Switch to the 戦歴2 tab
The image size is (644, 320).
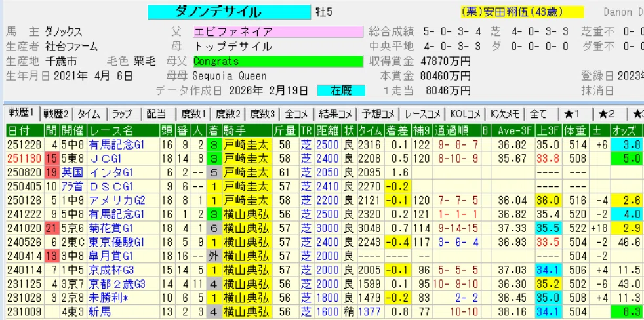coord(57,114)
